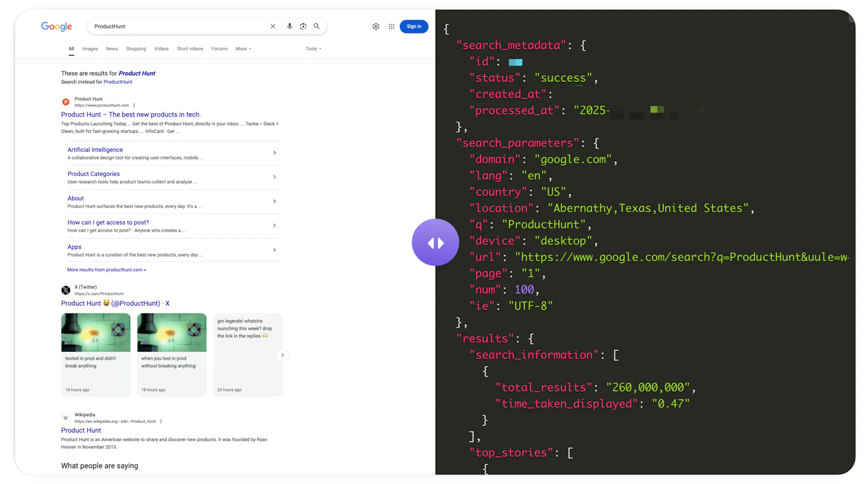Open the settings gear icon
This screenshot has width=868, height=484.
[x=376, y=27]
